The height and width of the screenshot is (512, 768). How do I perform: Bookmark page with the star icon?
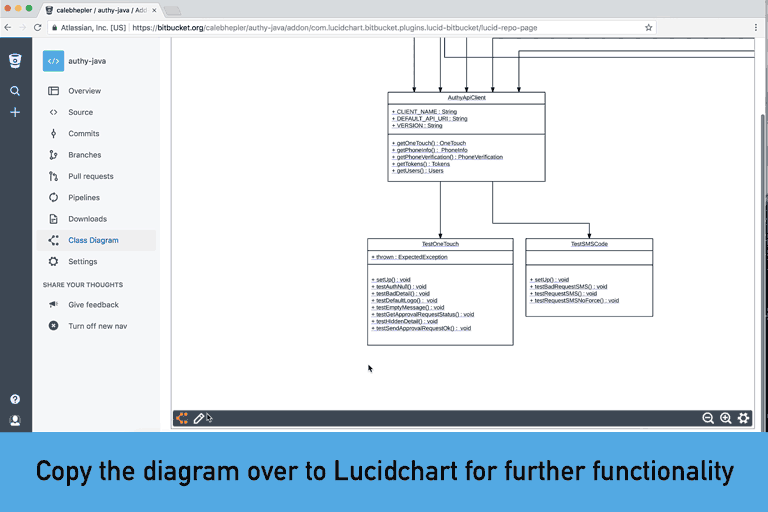coord(648,27)
